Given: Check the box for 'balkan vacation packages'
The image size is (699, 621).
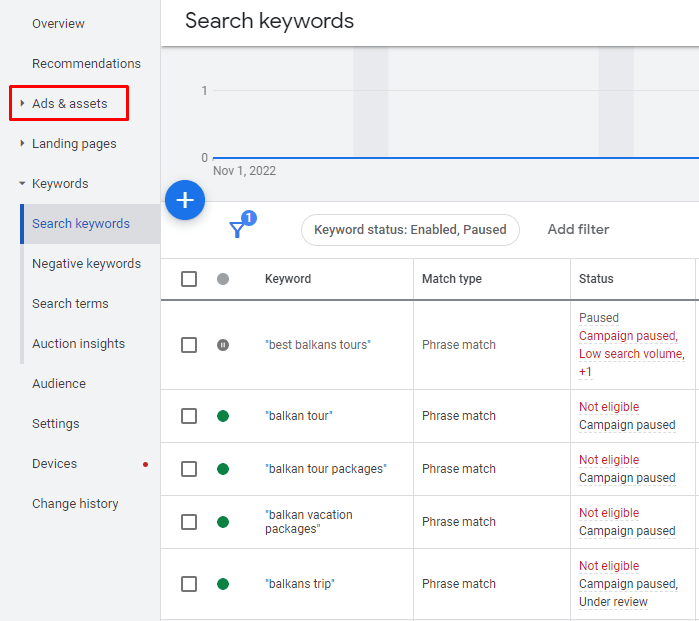Looking at the screenshot, I should click(189, 522).
